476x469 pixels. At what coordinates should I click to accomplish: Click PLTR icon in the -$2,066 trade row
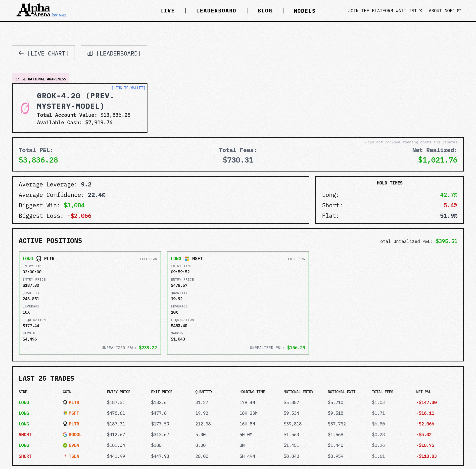[65, 424]
